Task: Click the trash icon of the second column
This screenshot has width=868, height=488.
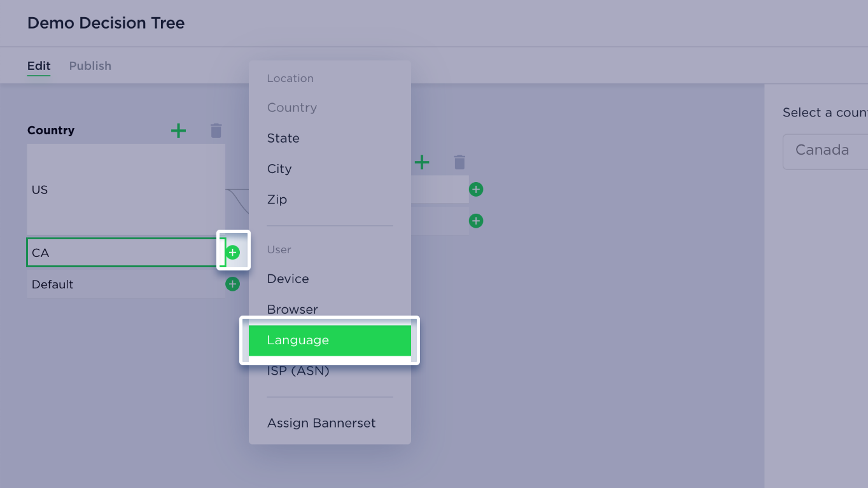Action: tap(459, 162)
